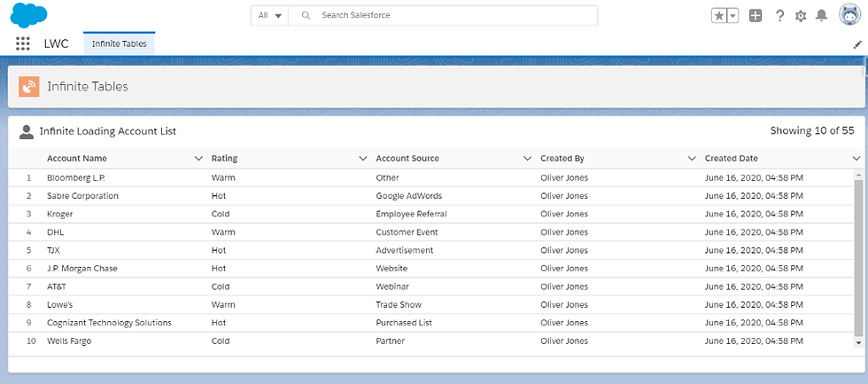Click the J.P. Morgan Chase cell

coord(81,268)
